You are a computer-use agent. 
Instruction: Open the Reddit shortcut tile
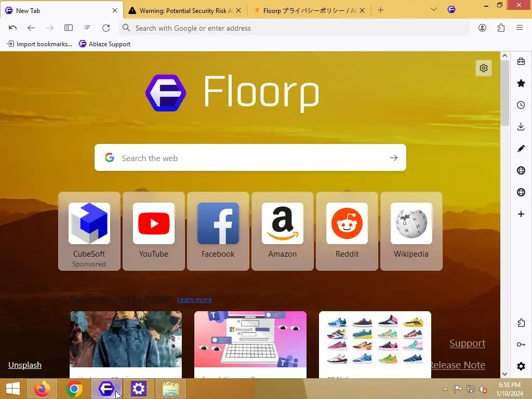[x=347, y=231]
